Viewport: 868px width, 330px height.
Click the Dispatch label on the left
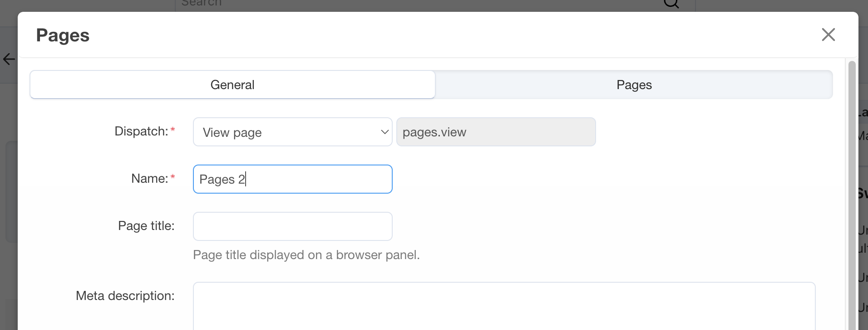[142, 131]
